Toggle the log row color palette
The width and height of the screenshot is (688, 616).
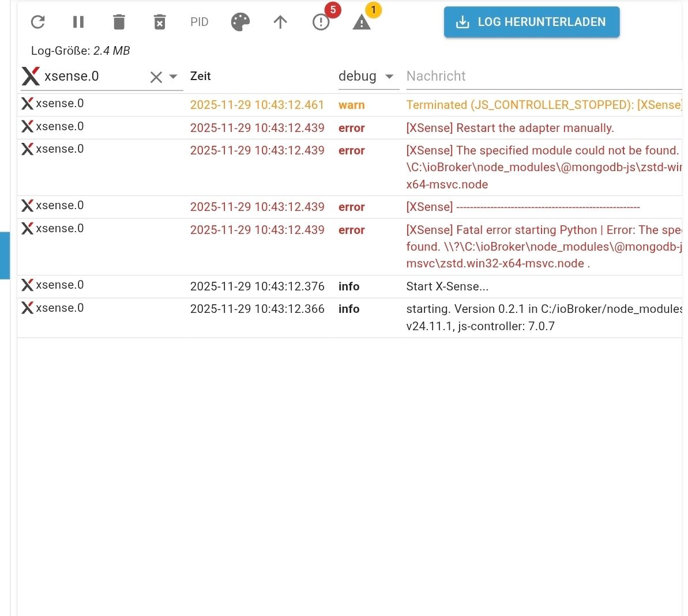[240, 22]
